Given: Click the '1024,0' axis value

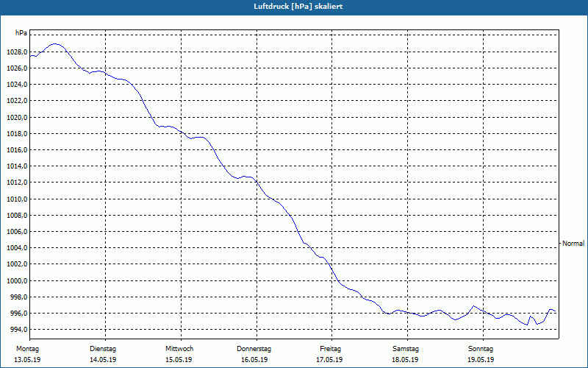Looking at the screenshot, I should [x=17, y=85].
